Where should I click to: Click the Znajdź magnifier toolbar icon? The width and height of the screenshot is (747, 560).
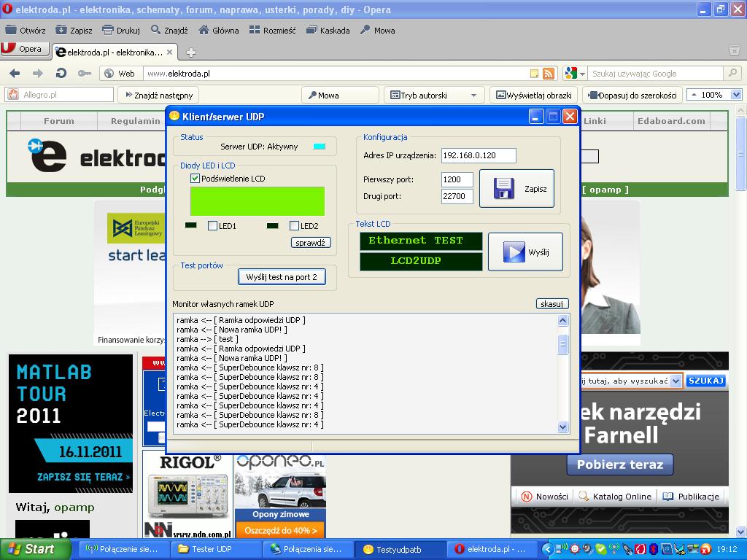(156, 31)
